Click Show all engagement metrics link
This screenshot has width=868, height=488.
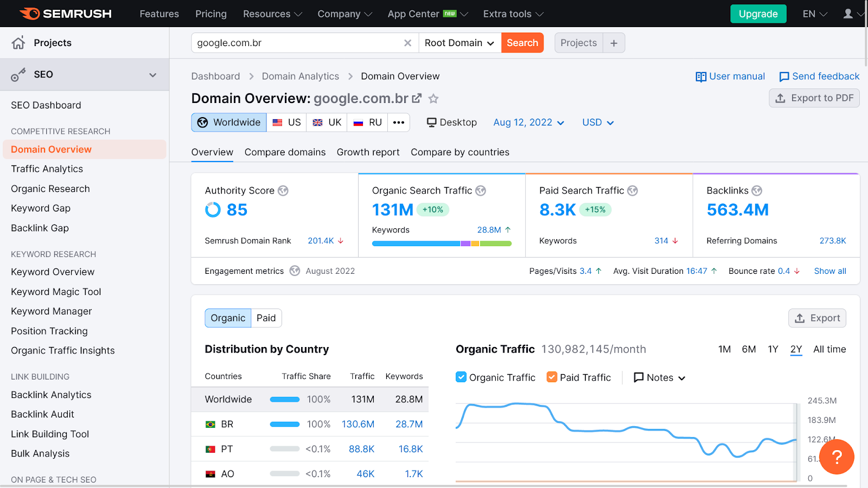830,271
